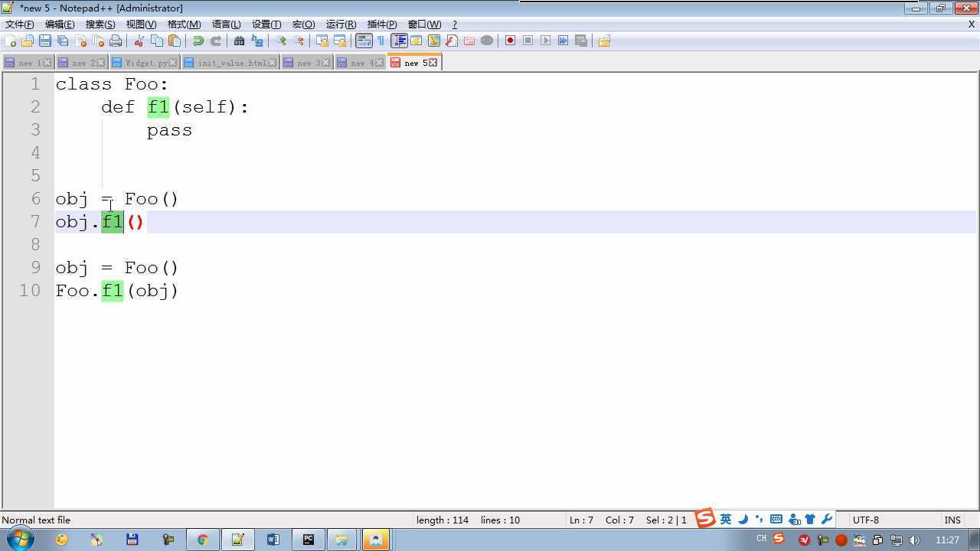Click on 'Foo.f1(obj)' code line

coord(117,291)
